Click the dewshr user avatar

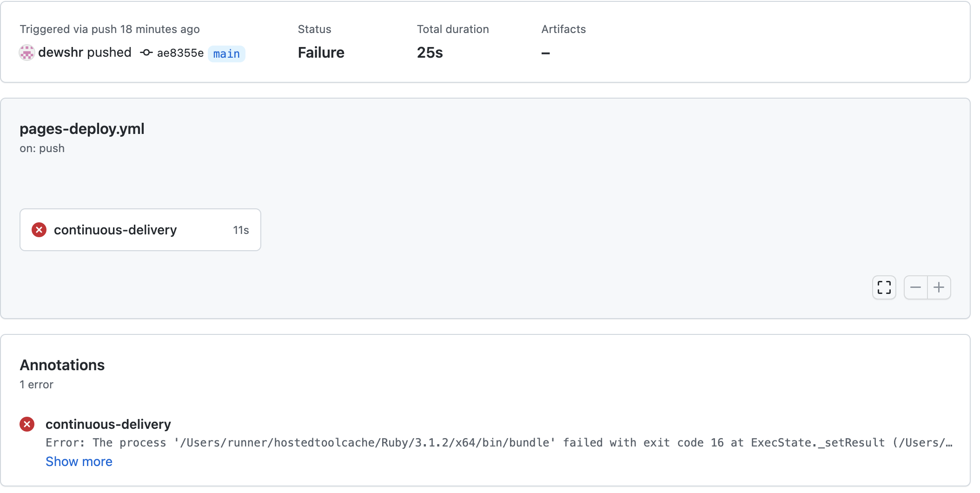point(27,53)
